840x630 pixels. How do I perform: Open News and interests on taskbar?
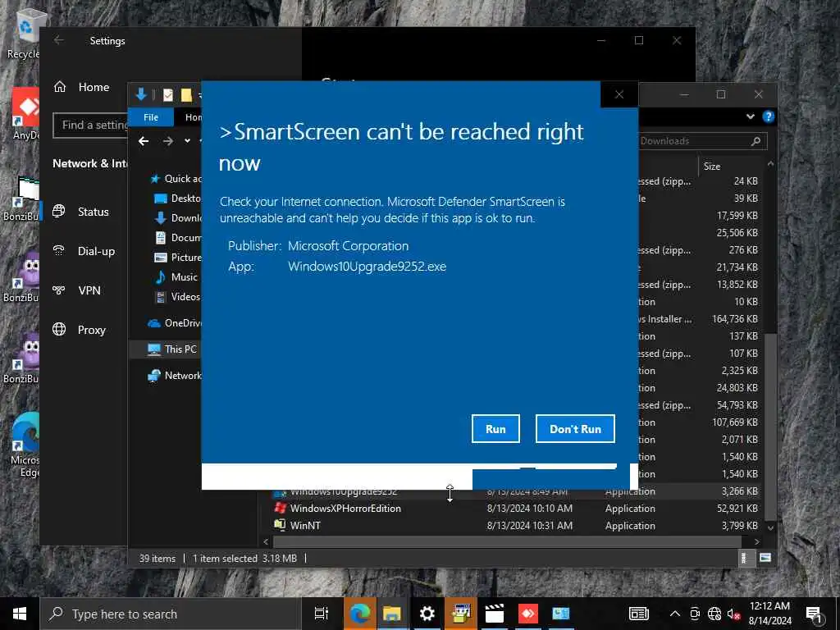[638, 614]
